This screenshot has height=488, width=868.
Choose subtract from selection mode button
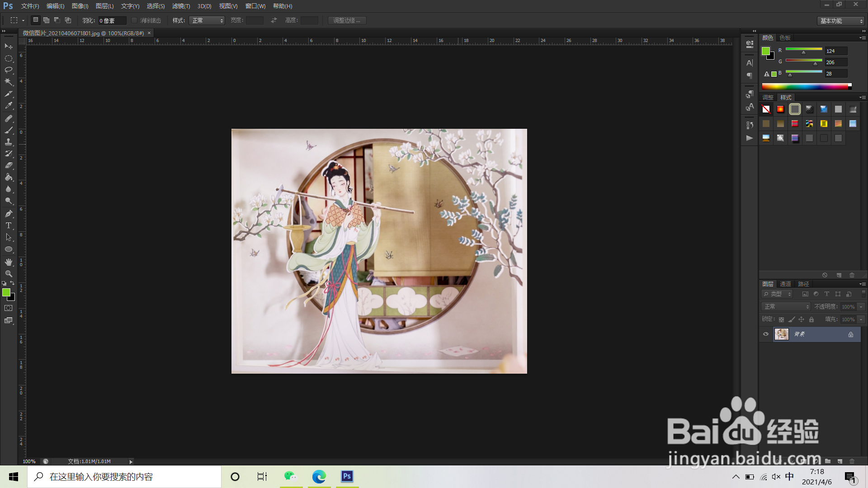pyautogui.click(x=57, y=20)
